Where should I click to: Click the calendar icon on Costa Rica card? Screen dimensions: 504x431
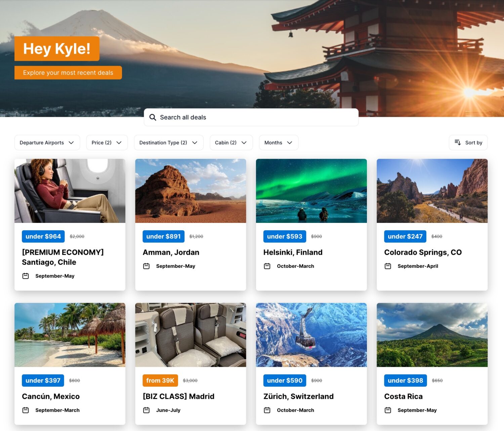(x=388, y=410)
